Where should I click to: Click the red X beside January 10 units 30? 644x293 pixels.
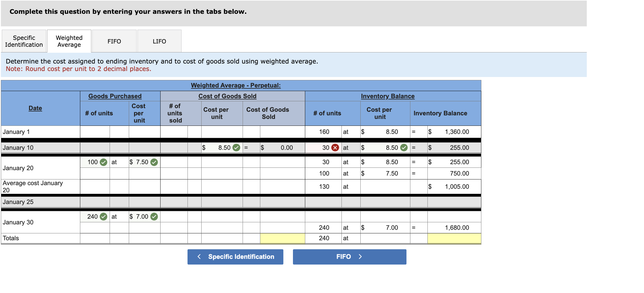click(335, 148)
